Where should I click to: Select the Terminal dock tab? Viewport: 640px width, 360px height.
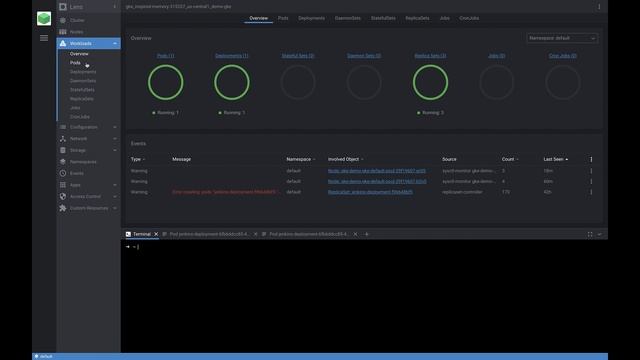[142, 234]
